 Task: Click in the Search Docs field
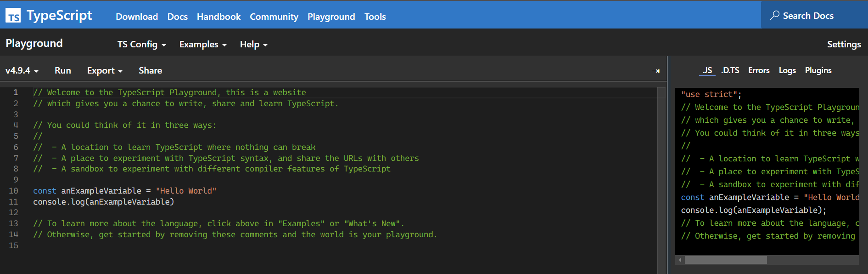click(814, 16)
